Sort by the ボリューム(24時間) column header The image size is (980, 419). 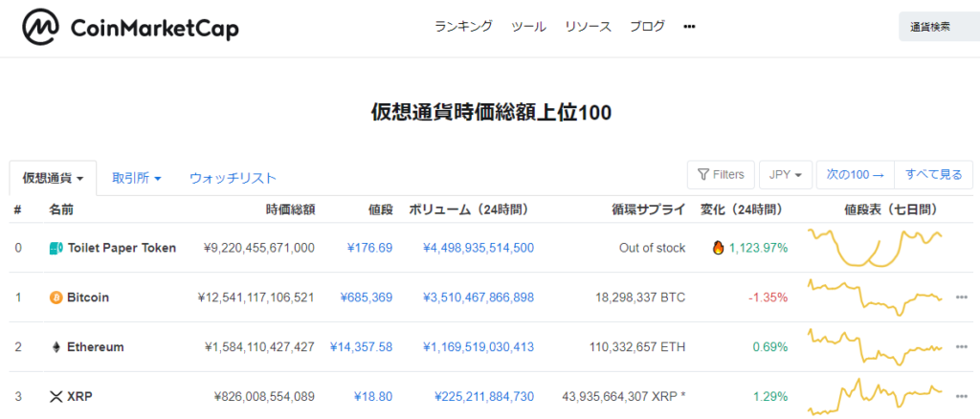[x=471, y=209]
